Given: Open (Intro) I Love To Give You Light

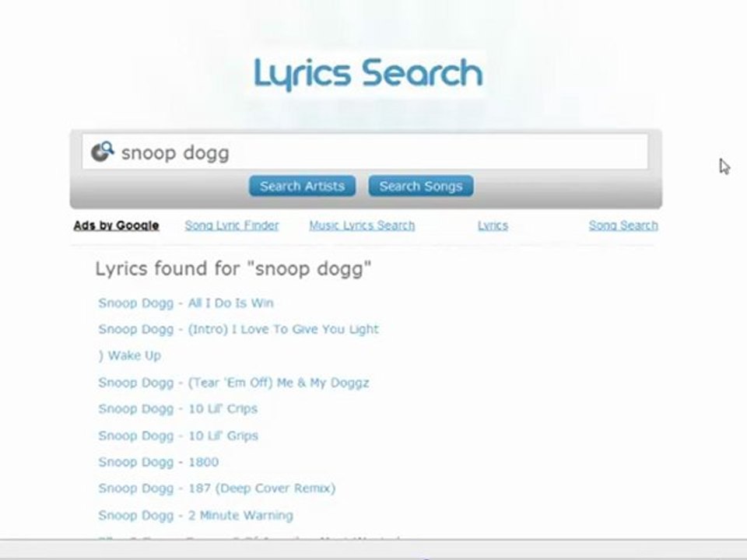Looking at the screenshot, I should tap(239, 329).
